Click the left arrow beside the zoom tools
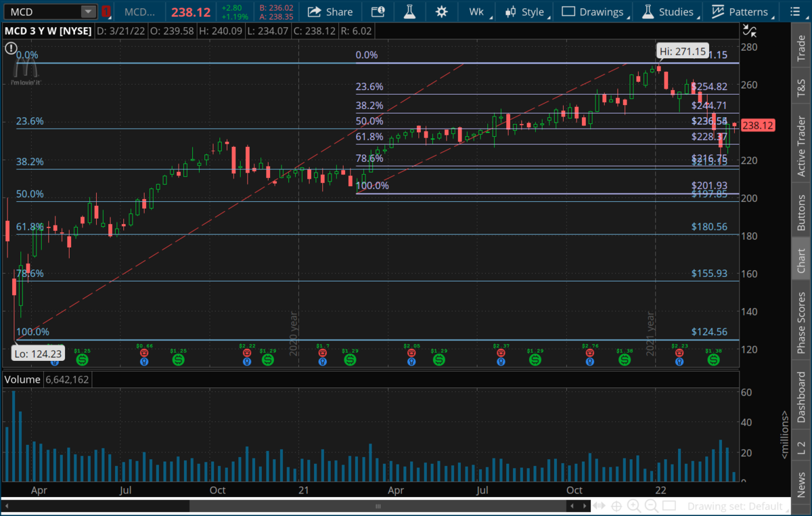This screenshot has height=516, width=812. (x=572, y=507)
